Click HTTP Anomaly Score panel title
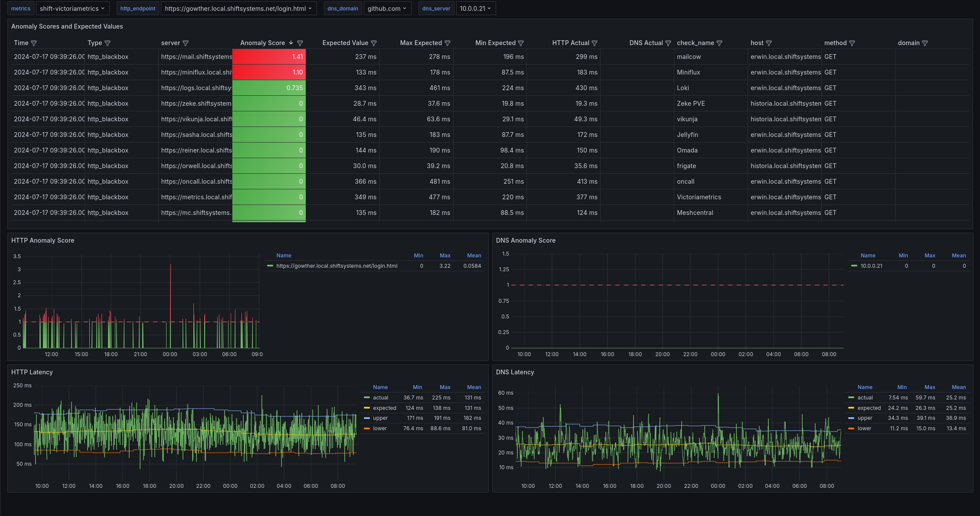The image size is (980, 516). (42, 240)
